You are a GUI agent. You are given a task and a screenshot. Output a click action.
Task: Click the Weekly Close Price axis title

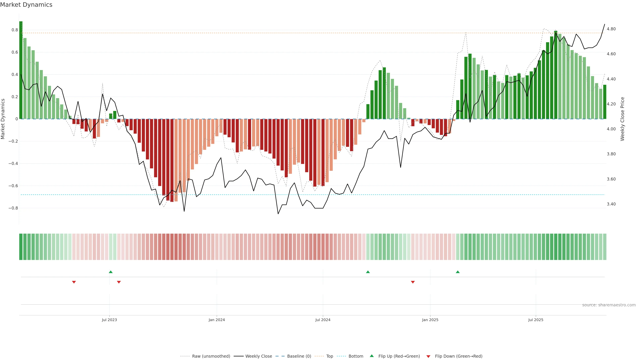pos(623,119)
